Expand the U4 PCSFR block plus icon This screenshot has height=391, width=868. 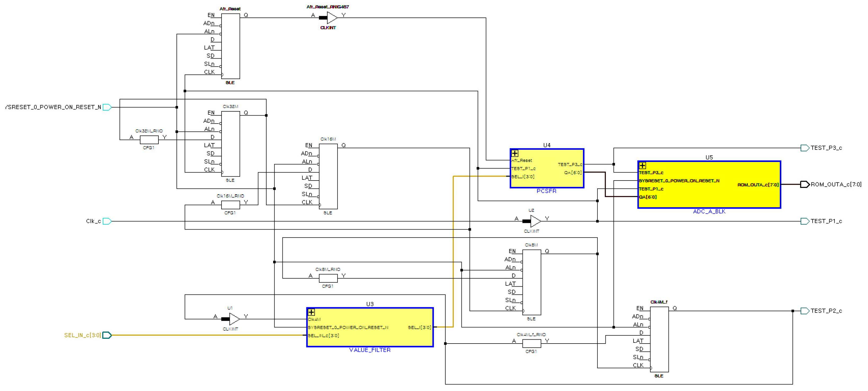(515, 153)
